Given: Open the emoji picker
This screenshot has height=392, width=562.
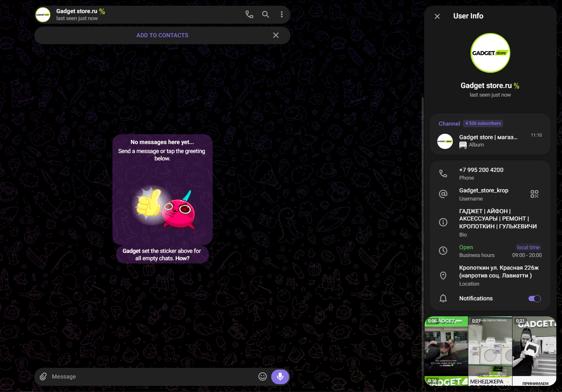Looking at the screenshot, I should tap(263, 376).
